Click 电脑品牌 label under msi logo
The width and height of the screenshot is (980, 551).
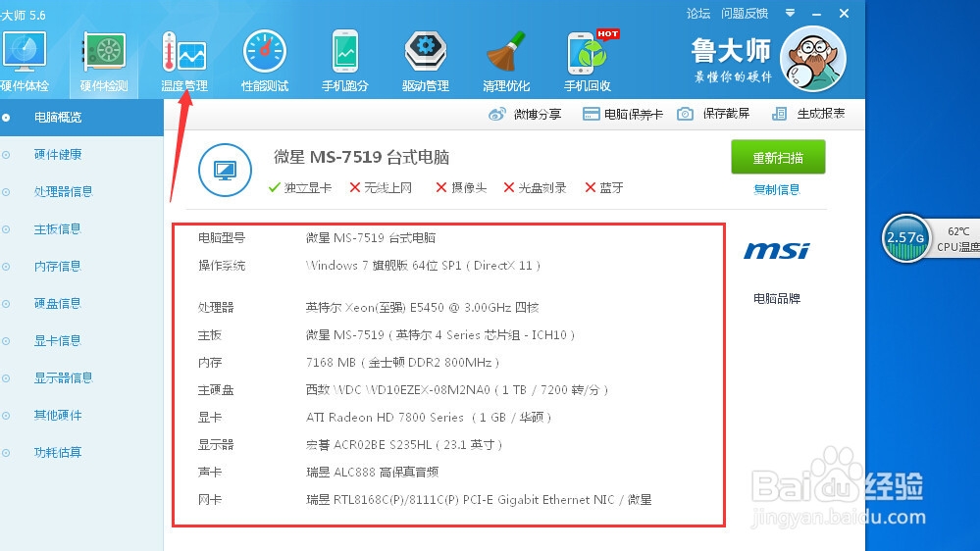(x=777, y=299)
